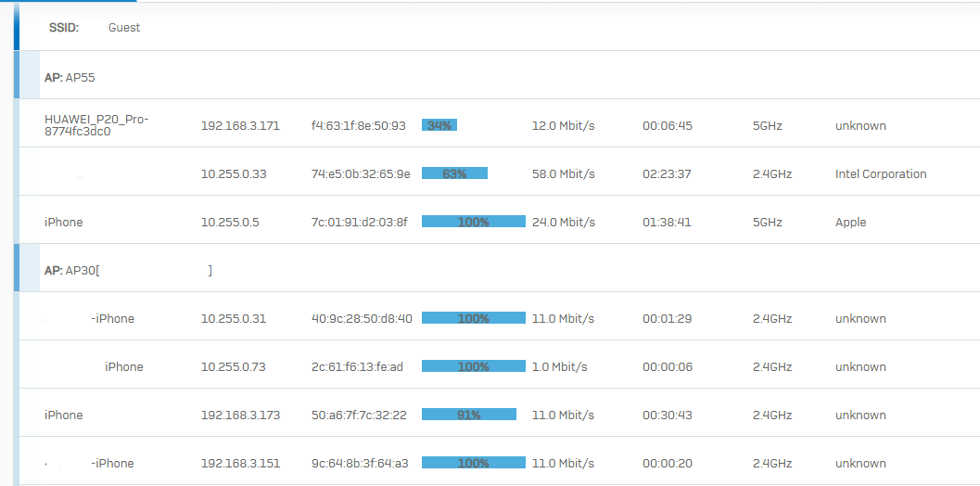Click the 63% signal strength bar
The width and height of the screenshot is (980, 486).
(454, 173)
